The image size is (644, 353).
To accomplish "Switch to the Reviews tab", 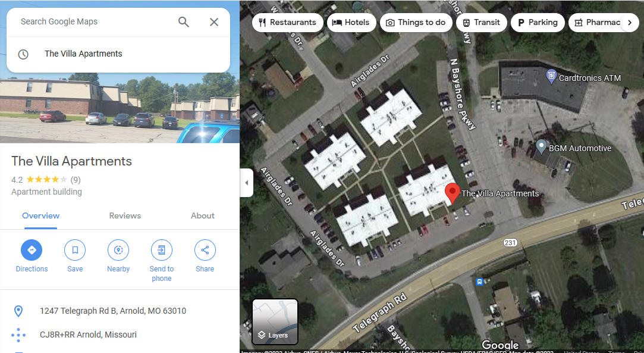I will [125, 215].
